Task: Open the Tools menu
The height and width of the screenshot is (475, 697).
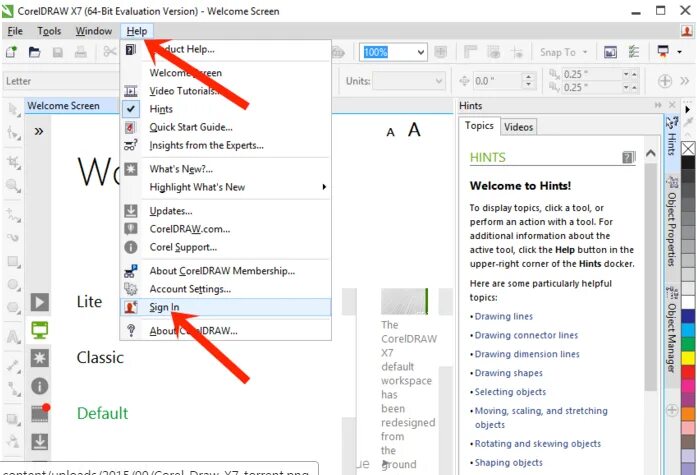Action: pos(49,31)
